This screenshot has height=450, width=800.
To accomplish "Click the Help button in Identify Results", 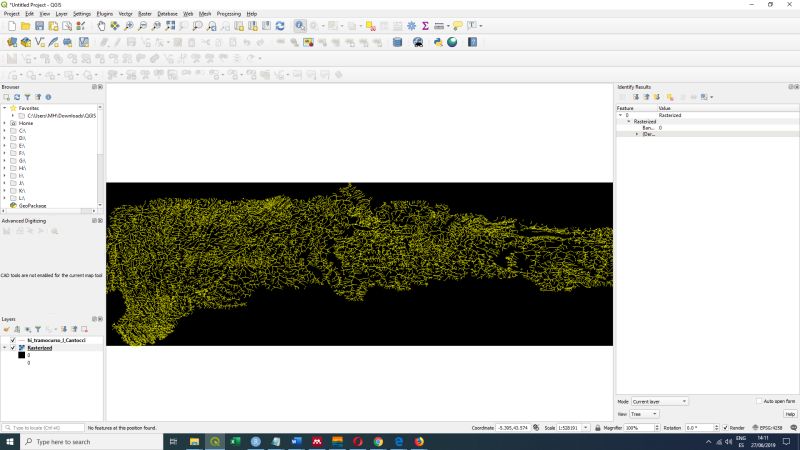I will pyautogui.click(x=790, y=414).
